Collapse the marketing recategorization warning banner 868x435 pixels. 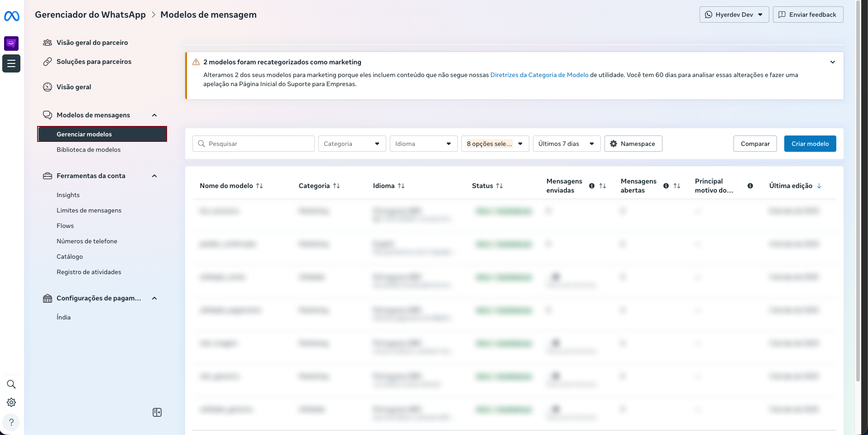tap(832, 62)
